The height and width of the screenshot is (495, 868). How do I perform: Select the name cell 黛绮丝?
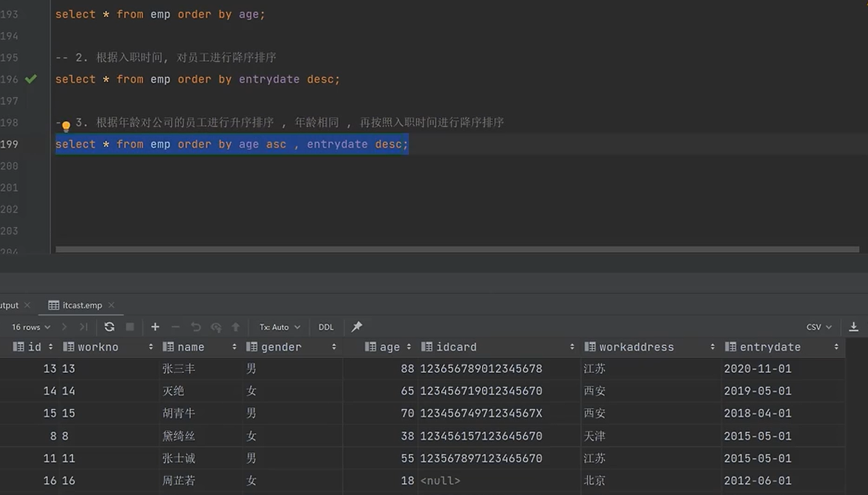[x=201, y=436]
